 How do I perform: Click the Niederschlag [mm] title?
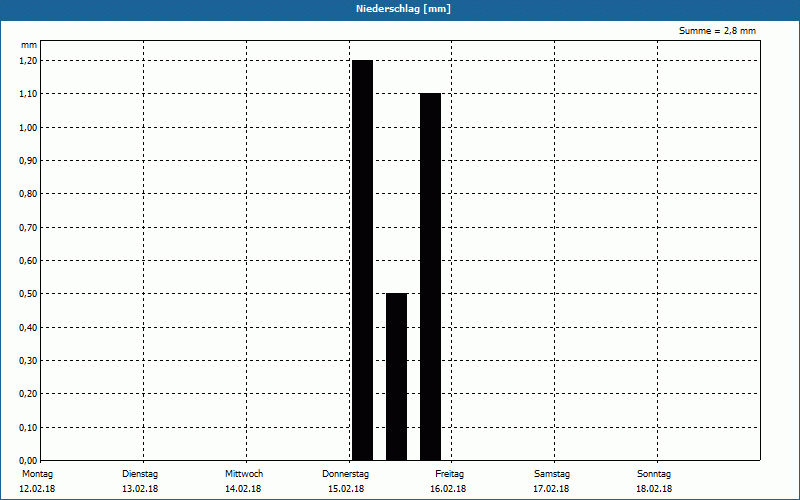pyautogui.click(x=403, y=9)
